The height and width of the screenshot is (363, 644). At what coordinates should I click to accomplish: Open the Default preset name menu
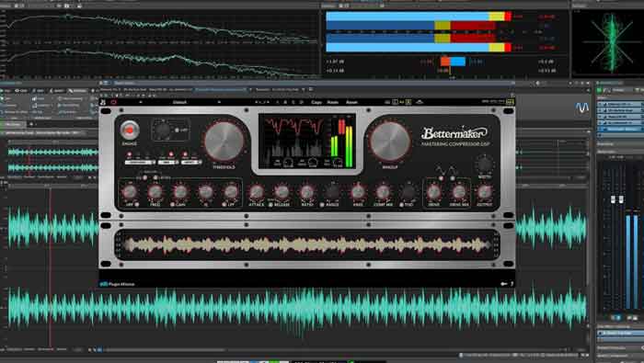pyautogui.click(x=180, y=102)
